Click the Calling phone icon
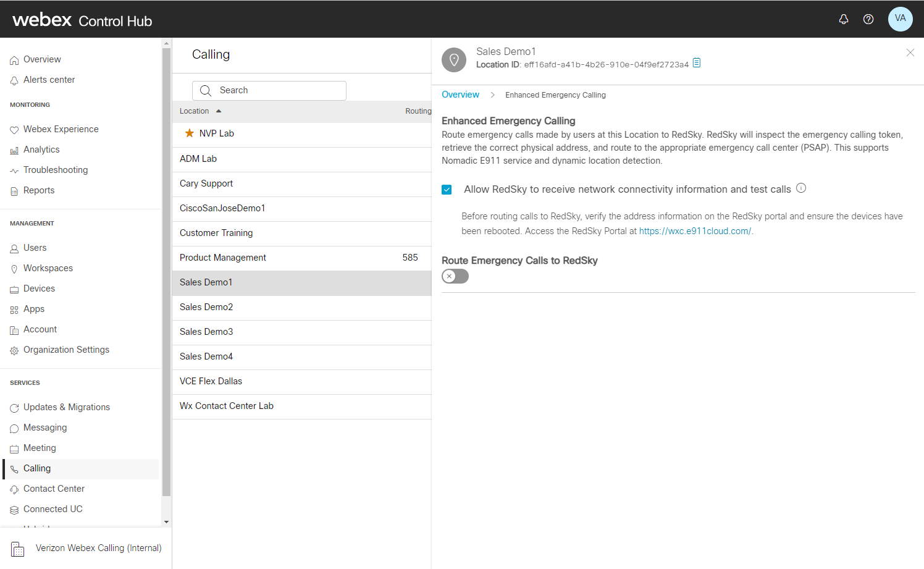Viewport: 924px width, 569px height. click(14, 470)
